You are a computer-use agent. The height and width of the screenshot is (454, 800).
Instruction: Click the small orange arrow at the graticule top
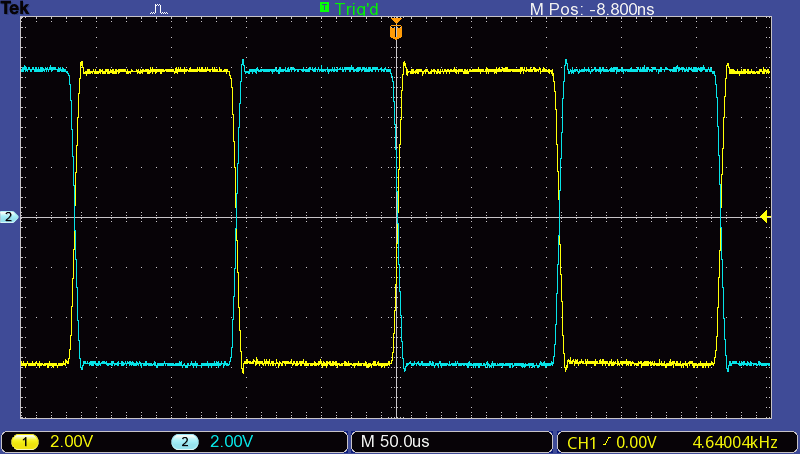pos(396,20)
